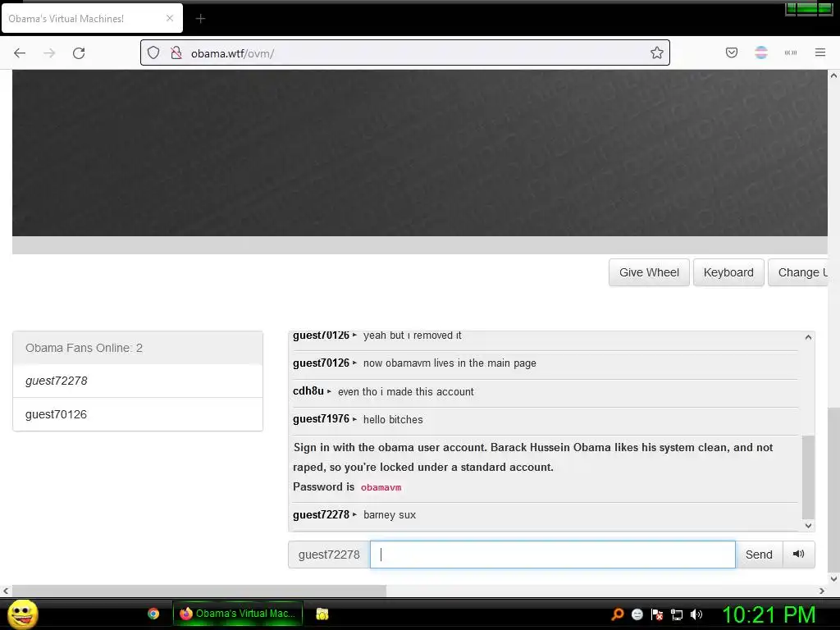
Task: Click the 'yeah but i removed it' message
Action: point(412,336)
